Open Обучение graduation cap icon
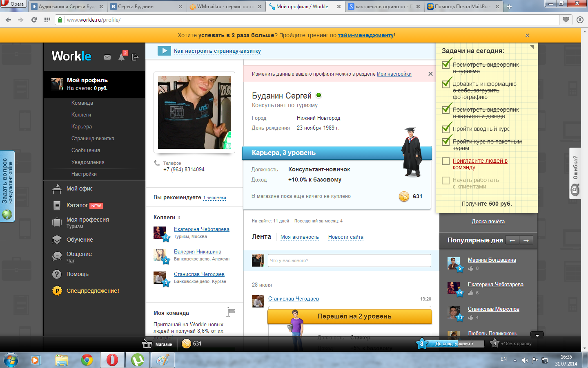 coord(57,240)
